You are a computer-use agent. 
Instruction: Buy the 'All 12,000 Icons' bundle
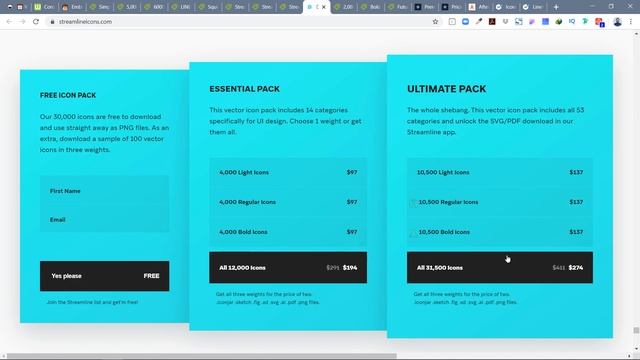pos(288,267)
